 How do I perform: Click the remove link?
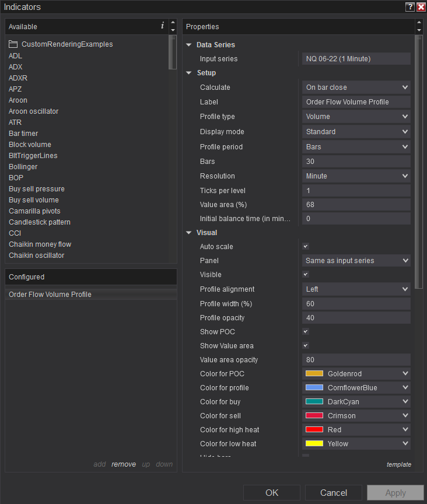tap(124, 464)
